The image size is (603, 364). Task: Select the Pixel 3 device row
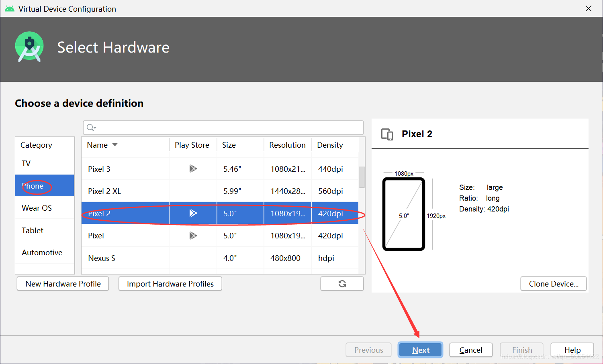point(220,169)
